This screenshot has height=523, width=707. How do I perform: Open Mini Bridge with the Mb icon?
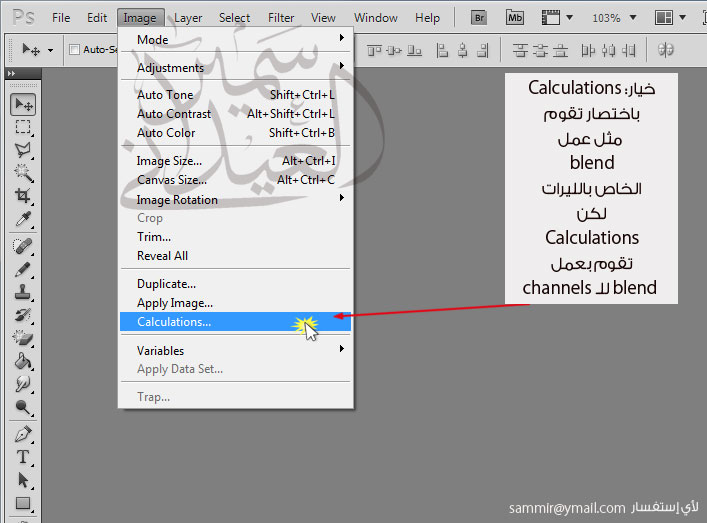pyautogui.click(x=514, y=18)
